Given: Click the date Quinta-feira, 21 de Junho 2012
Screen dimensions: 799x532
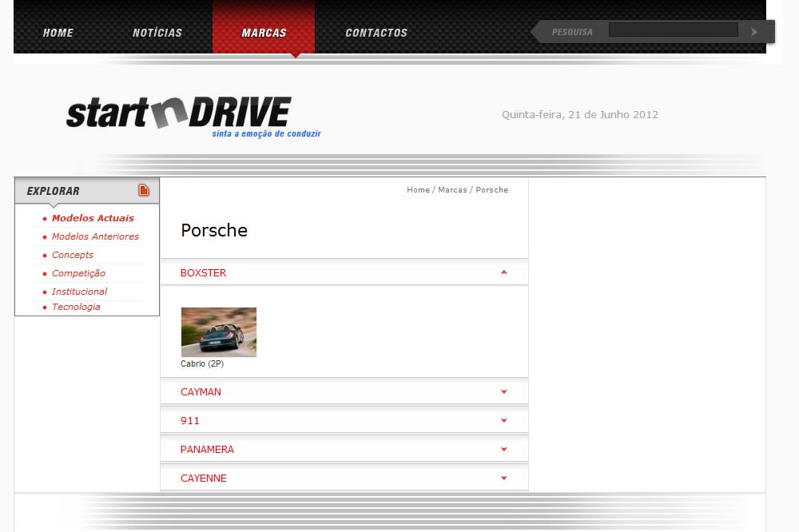Looking at the screenshot, I should click(x=580, y=115).
